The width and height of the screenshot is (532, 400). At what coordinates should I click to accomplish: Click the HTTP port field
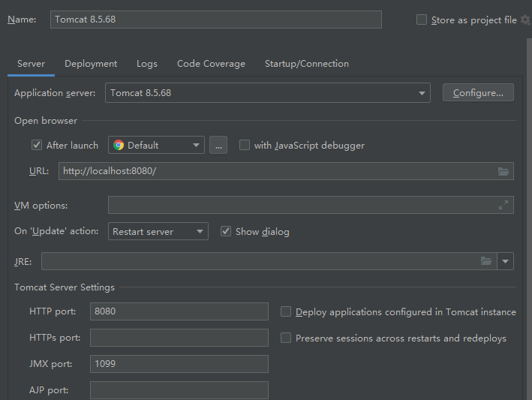(179, 311)
